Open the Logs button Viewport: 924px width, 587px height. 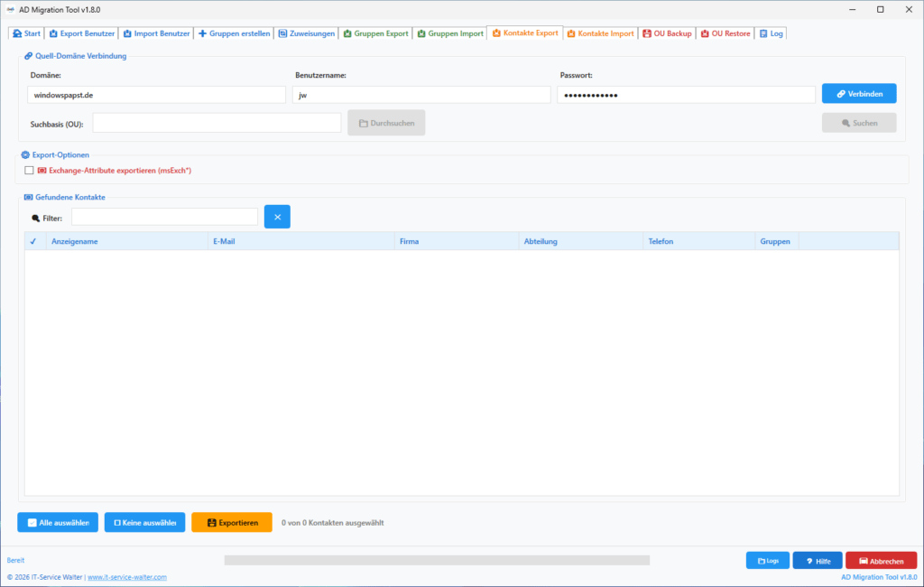tap(767, 561)
